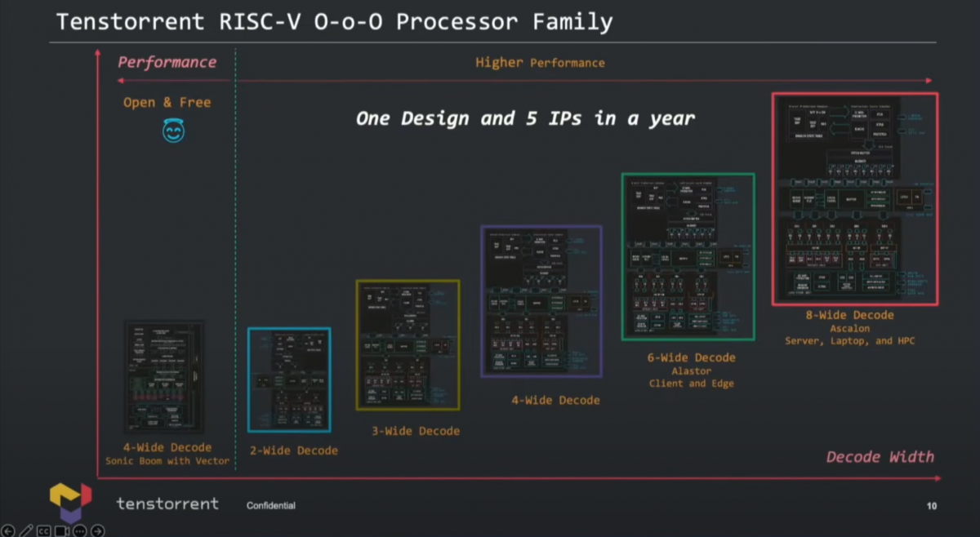Select the 3-Wide Decode yellow-framed diagram
Image resolution: width=980 pixels, height=537 pixels.
(408, 345)
